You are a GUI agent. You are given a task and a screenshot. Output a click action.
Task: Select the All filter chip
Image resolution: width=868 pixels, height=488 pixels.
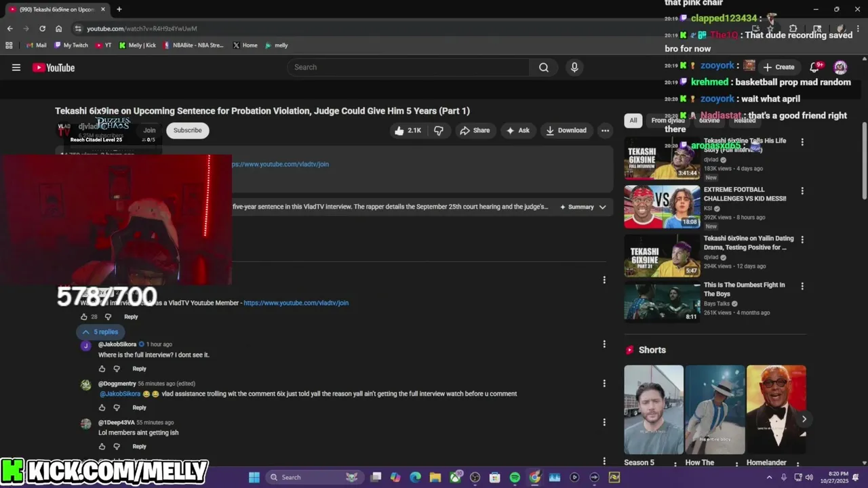pos(633,121)
